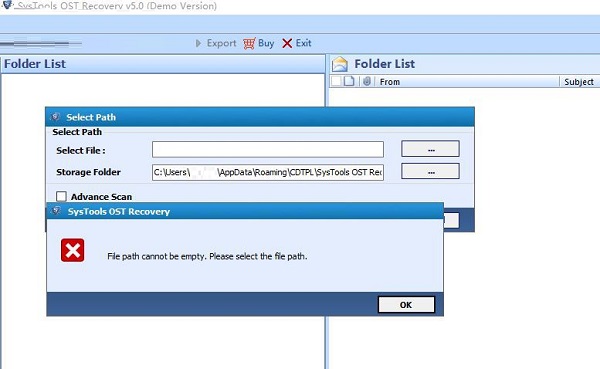Image resolution: width=600 pixels, height=369 pixels.
Task: Click the error message text
Action: pos(207,256)
